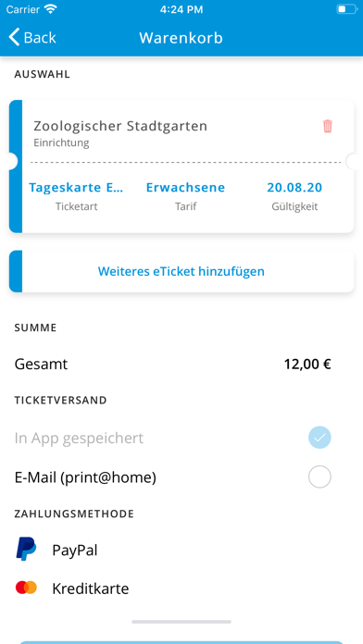Tap the battery indicator icon

pos(346,9)
